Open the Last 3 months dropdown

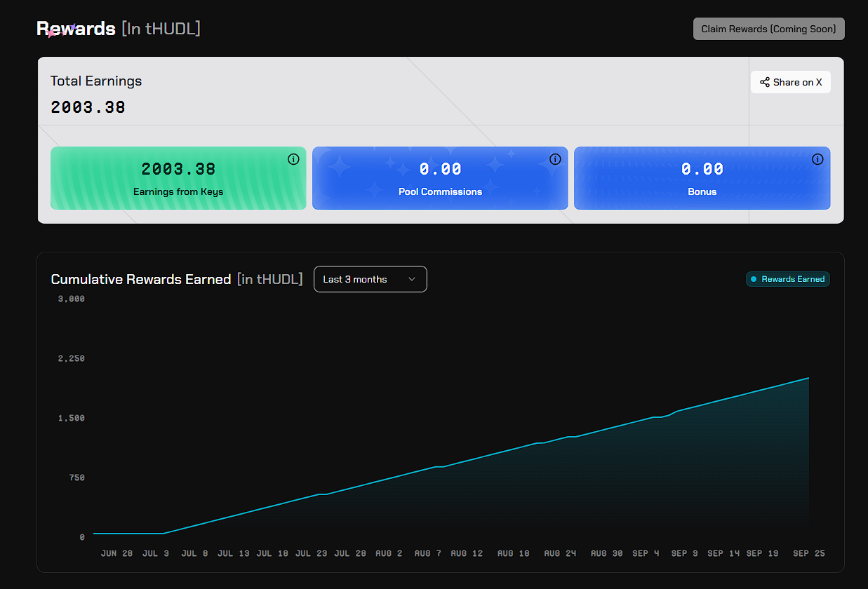[370, 279]
